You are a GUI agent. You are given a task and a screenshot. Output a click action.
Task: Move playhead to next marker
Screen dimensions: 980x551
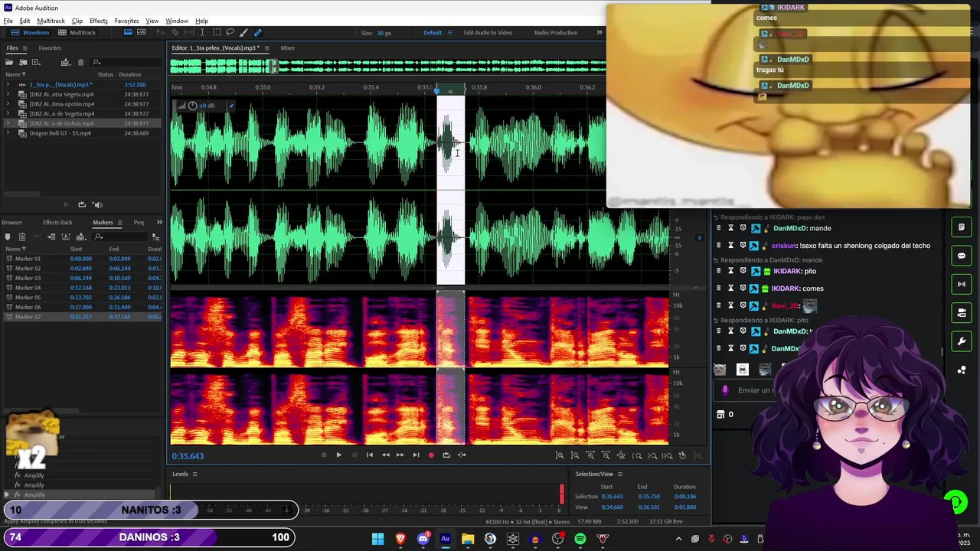(416, 455)
